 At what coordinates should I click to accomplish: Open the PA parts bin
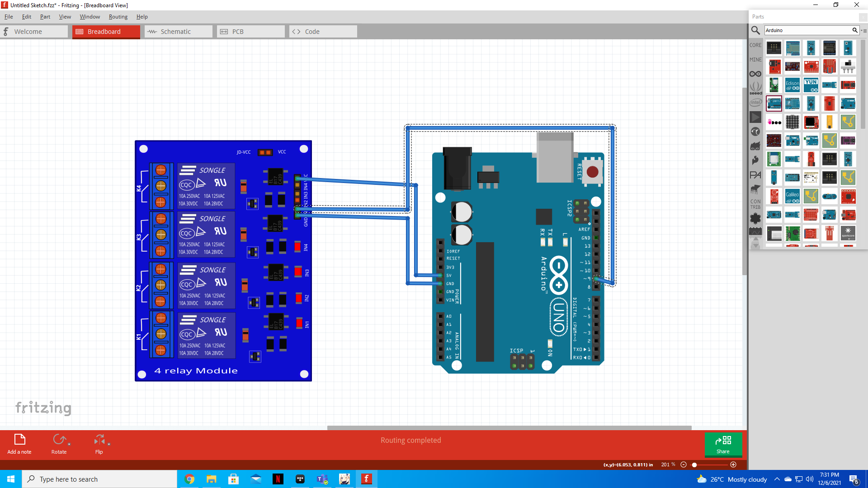(755, 175)
